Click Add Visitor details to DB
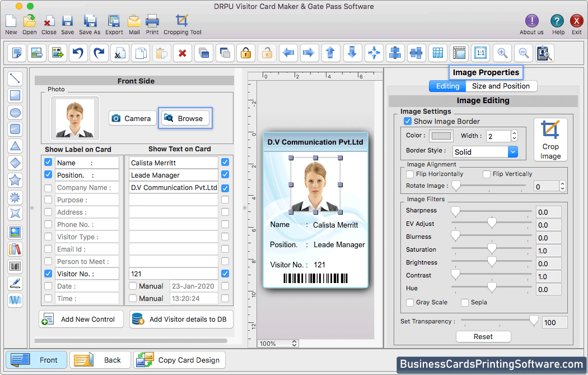The image size is (588, 375). [181, 319]
